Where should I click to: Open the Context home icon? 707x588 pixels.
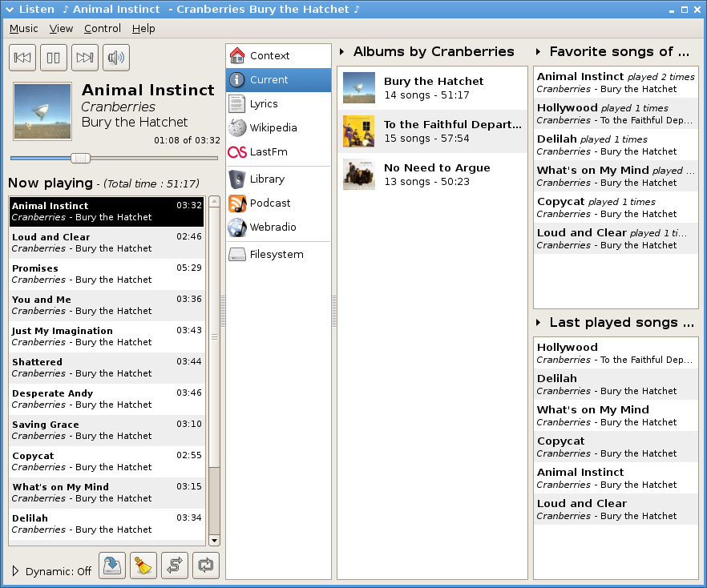point(236,55)
